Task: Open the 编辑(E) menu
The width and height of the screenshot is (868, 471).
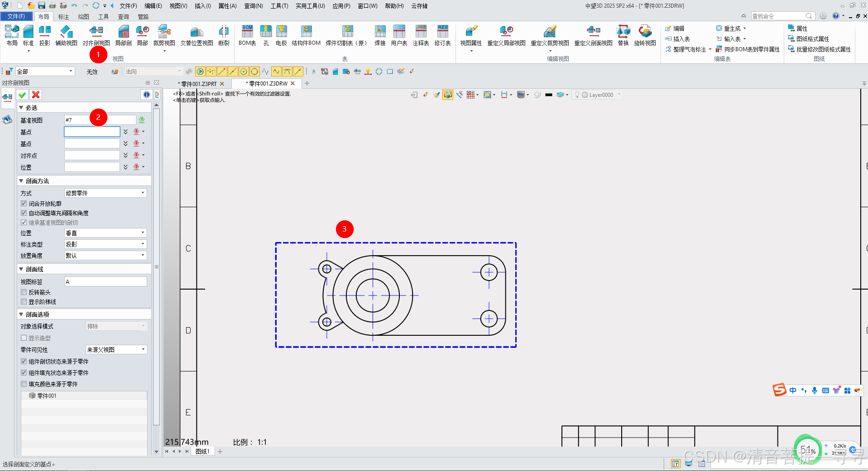Action: tap(153, 6)
